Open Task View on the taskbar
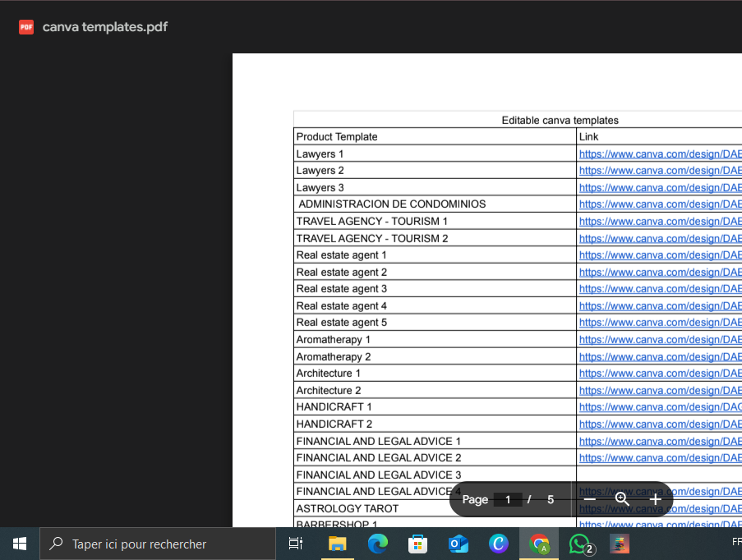The height and width of the screenshot is (560, 742). [x=296, y=544]
